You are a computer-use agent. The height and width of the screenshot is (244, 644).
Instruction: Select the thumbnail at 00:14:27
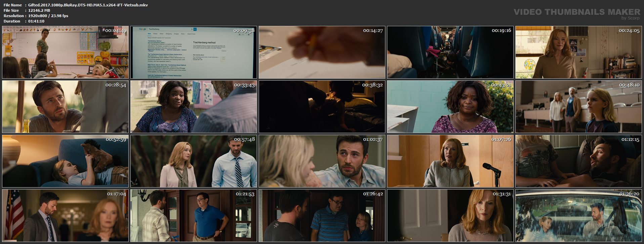pos(322,52)
